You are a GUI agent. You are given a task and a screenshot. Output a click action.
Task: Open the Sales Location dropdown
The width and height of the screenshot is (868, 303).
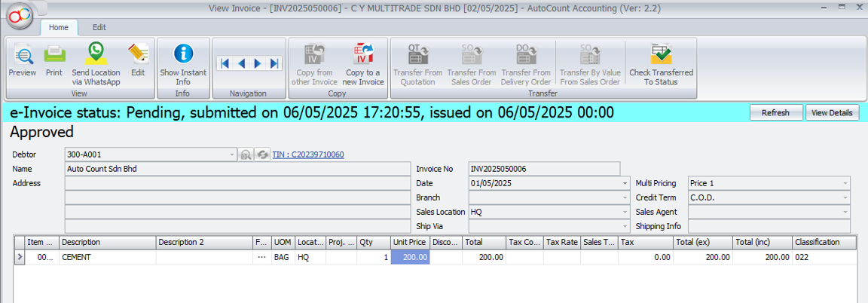[625, 212]
